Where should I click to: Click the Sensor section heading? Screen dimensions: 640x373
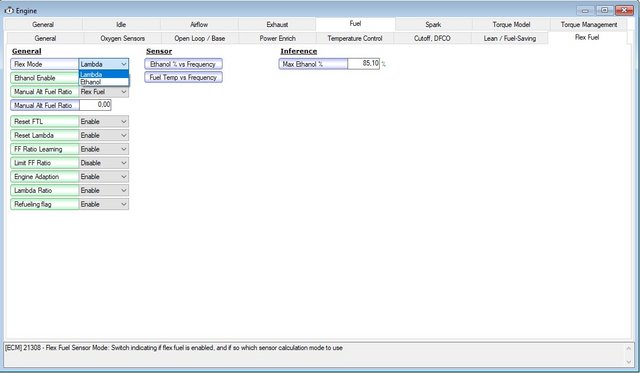tap(159, 51)
